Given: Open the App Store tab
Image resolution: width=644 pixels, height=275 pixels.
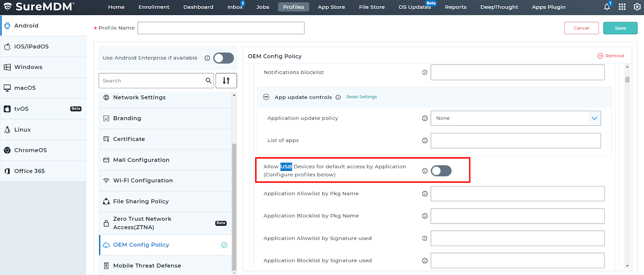Looking at the screenshot, I should [x=331, y=7].
